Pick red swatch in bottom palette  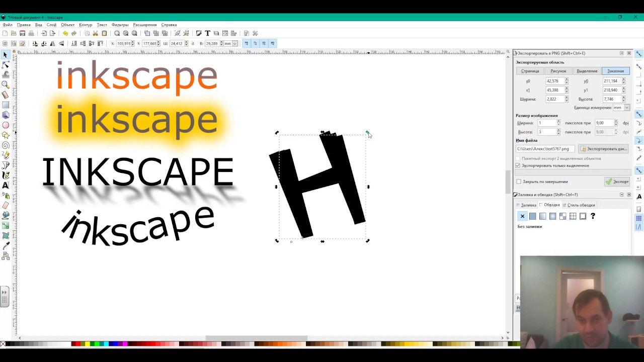[78, 344]
